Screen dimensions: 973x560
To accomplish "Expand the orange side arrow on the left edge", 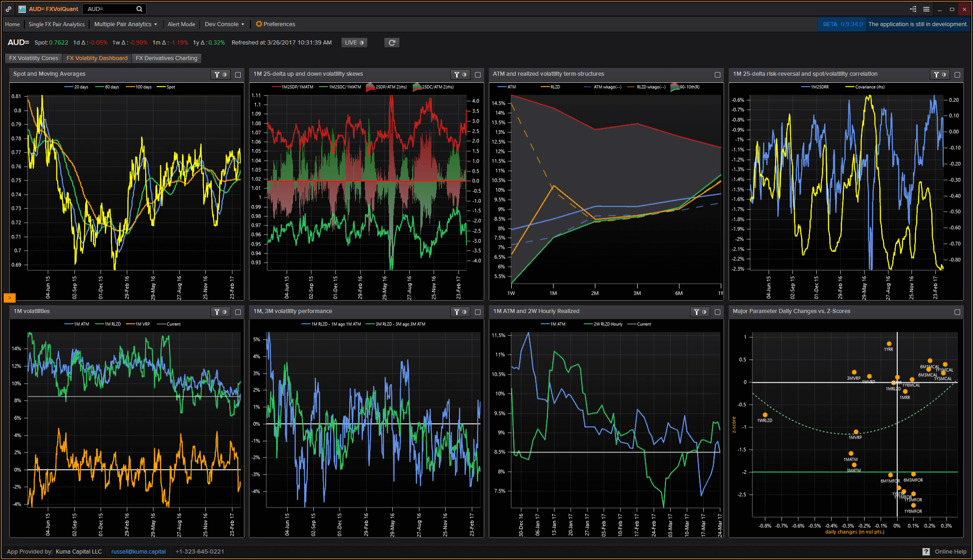I will pos(9,297).
